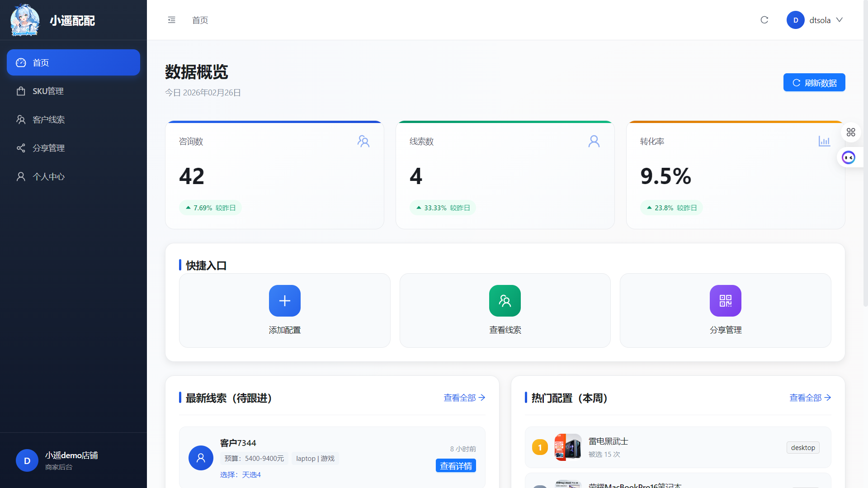Viewport: 868px width, 488px height.
Task: Click the 雷电黑武士 product thumbnail
Action: pyautogui.click(x=568, y=447)
